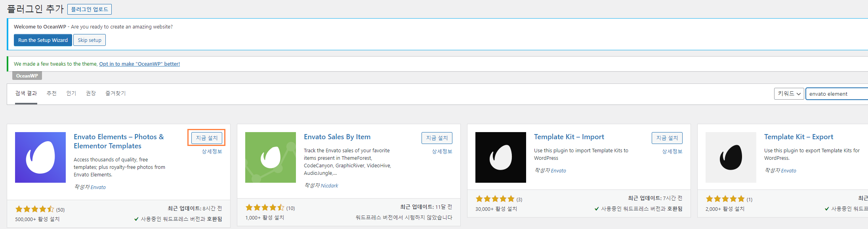This screenshot has width=868, height=229.
Task: Run the Setup Wizard for OceanWP
Action: [43, 40]
